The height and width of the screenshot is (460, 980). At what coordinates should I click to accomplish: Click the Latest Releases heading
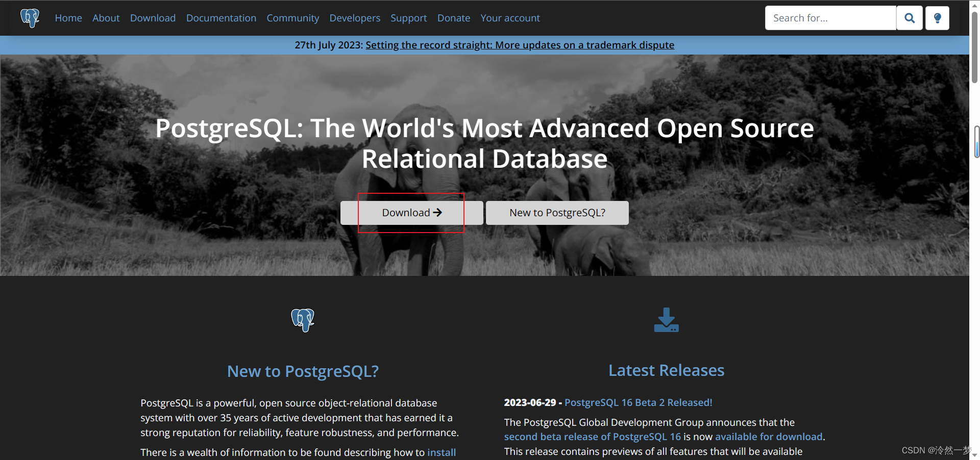pos(666,370)
